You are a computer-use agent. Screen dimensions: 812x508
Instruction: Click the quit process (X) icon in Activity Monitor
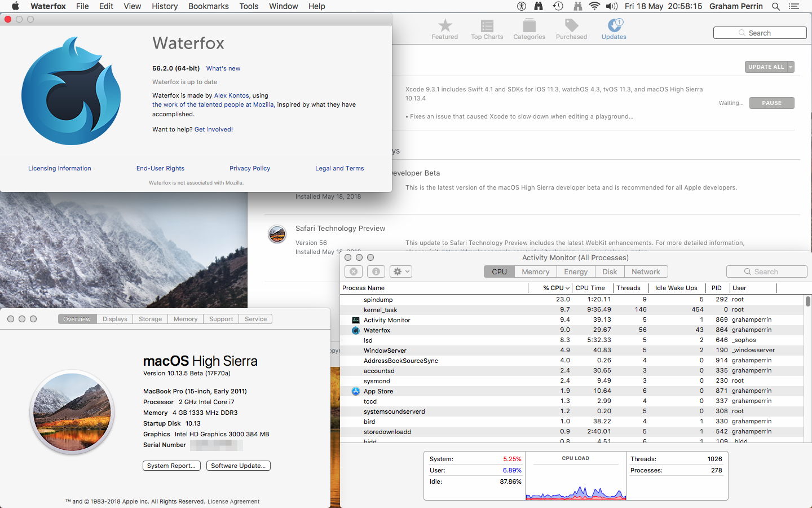point(354,271)
